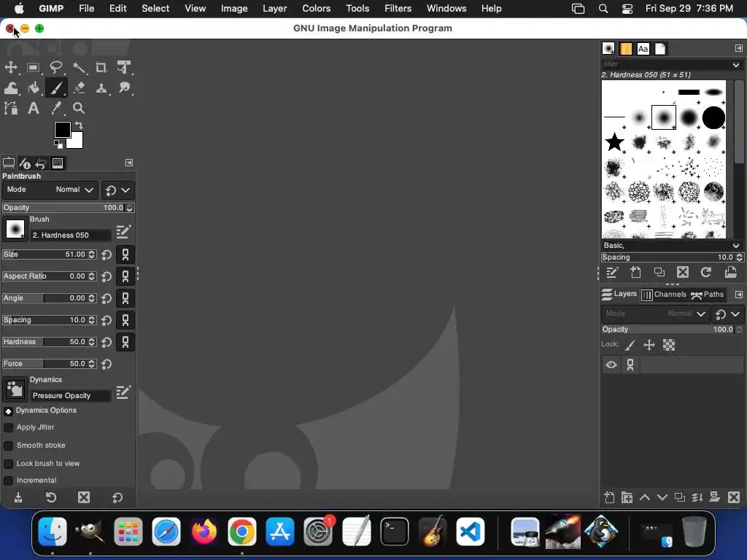Configure the Layers dock tab menu
This screenshot has width=747, height=560.
738,295
